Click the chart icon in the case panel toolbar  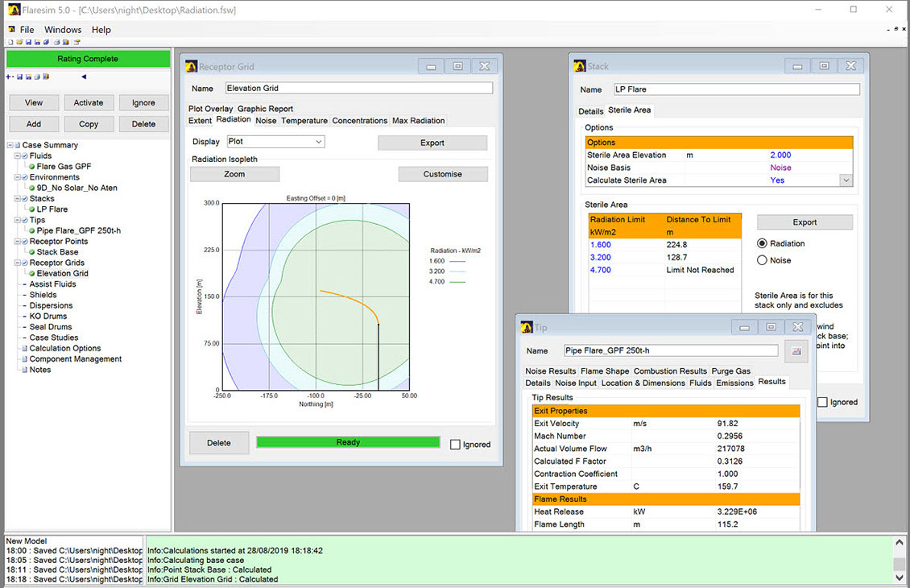point(46,77)
